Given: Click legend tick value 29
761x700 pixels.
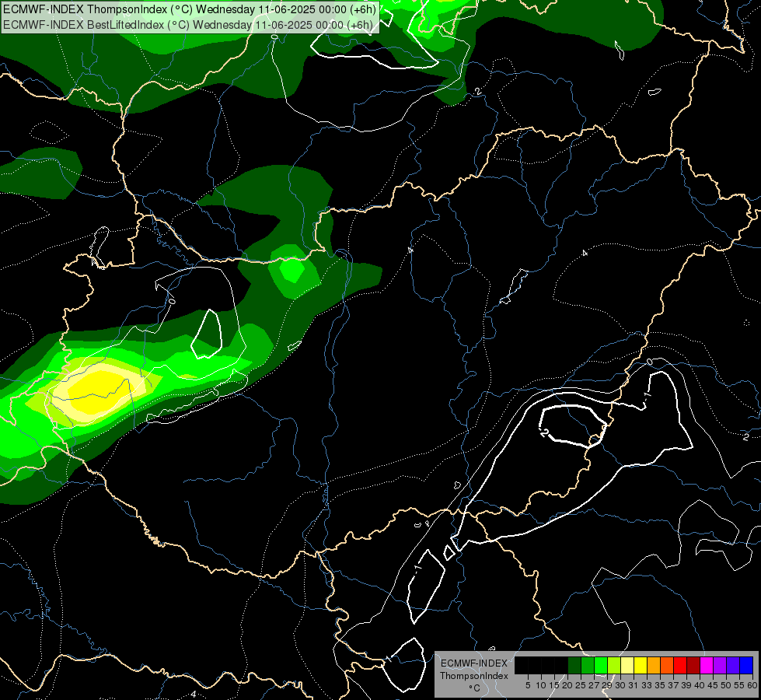Looking at the screenshot, I should [608, 685].
